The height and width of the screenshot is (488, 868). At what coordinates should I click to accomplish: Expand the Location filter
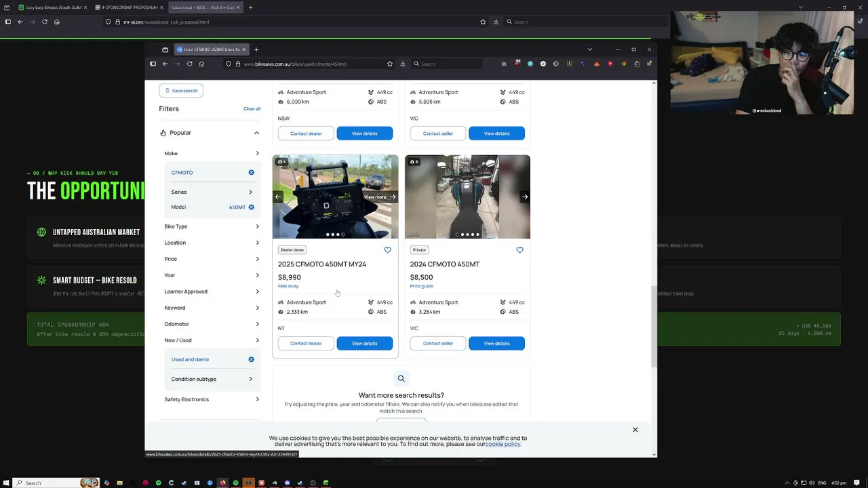[x=211, y=243]
